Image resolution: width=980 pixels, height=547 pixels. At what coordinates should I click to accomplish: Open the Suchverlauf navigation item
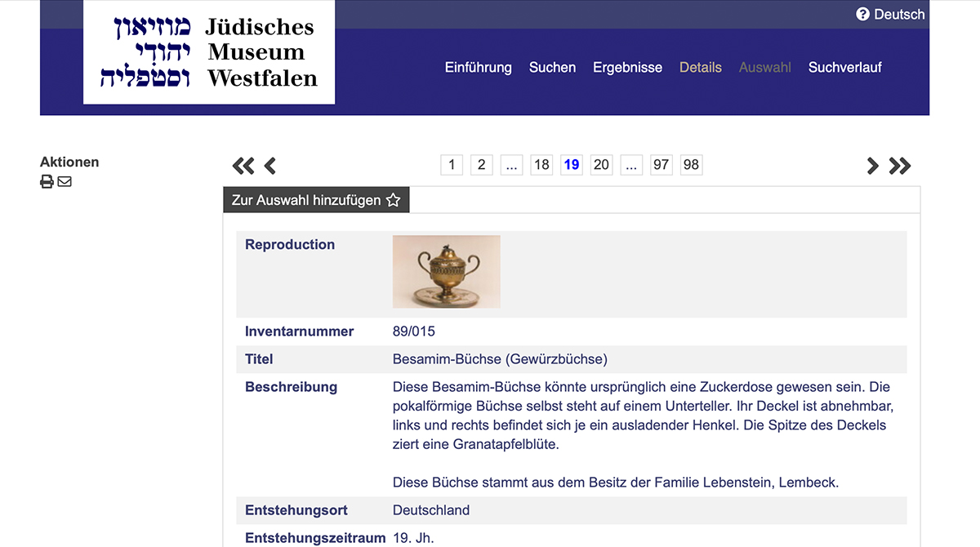pos(844,68)
